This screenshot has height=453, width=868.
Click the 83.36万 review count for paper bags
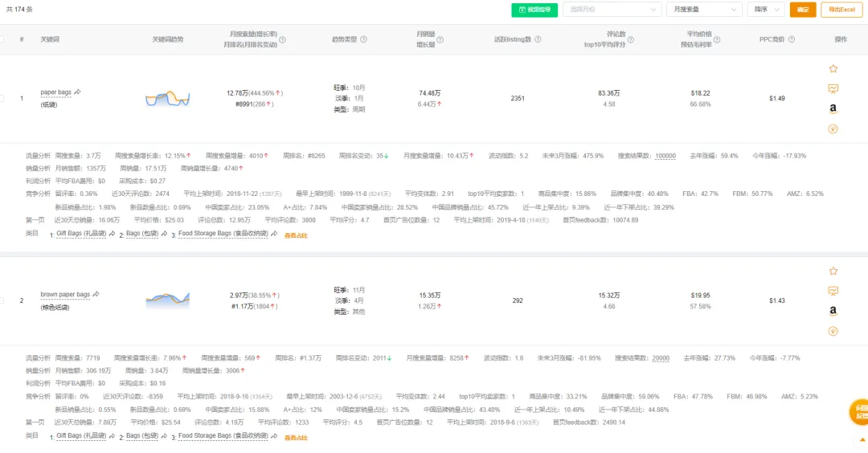click(x=609, y=93)
